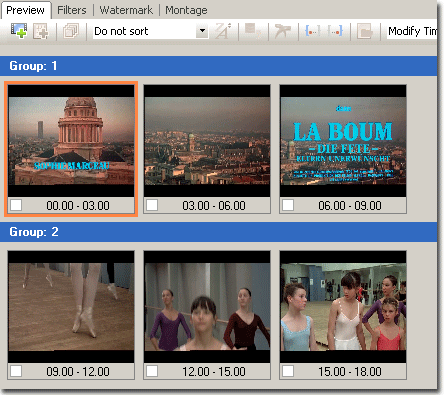444x395 pixels.
Task: Click the 03.00 - 06.00 time label
Action: [214, 205]
